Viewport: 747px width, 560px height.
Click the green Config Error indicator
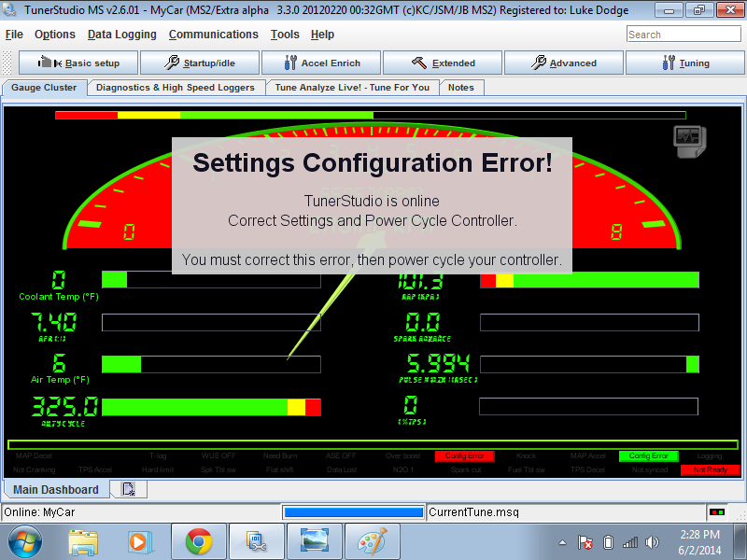(x=648, y=455)
